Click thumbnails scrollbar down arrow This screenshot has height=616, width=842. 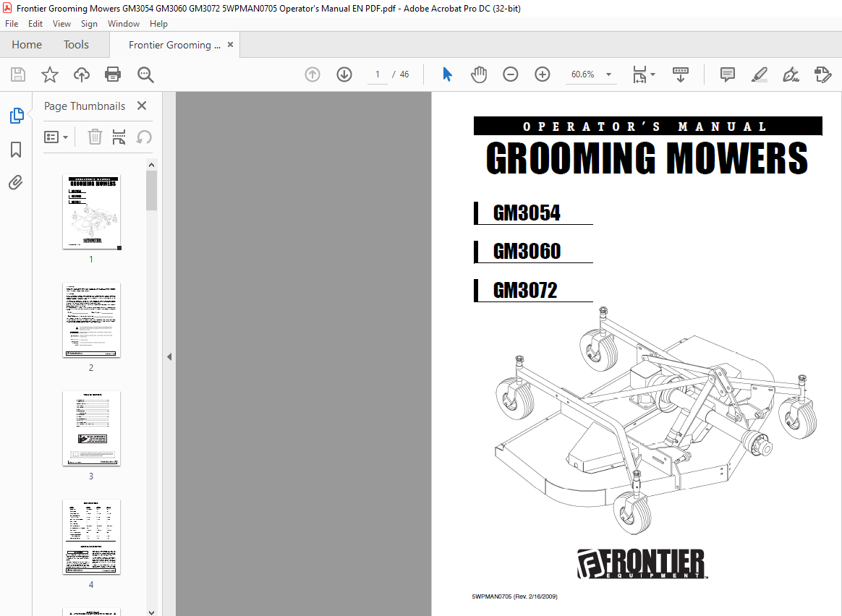coord(151,612)
